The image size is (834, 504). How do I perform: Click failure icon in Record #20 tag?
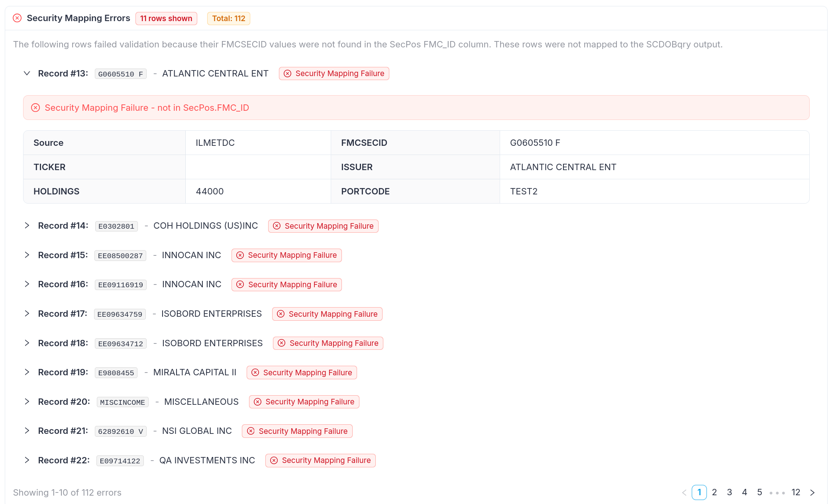[257, 402]
